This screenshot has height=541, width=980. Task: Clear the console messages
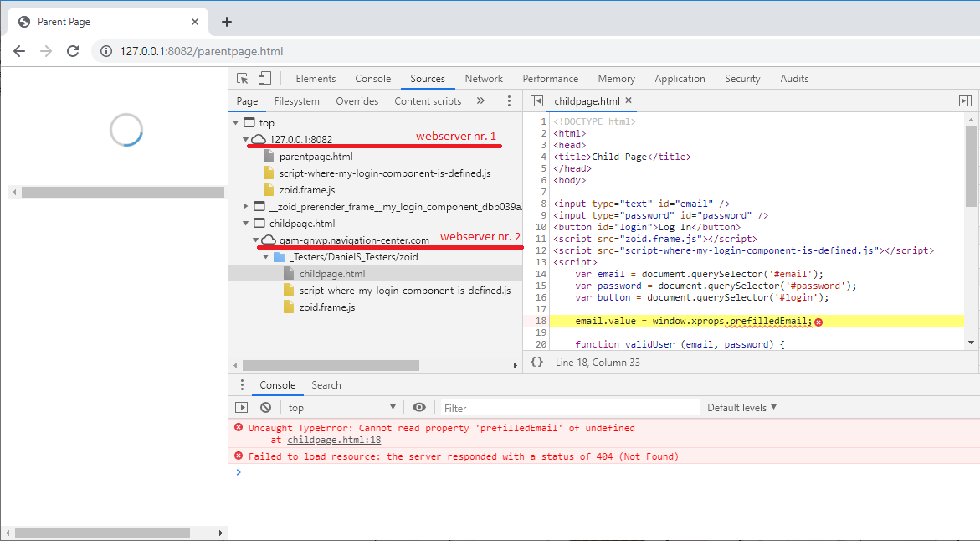pyautogui.click(x=265, y=407)
